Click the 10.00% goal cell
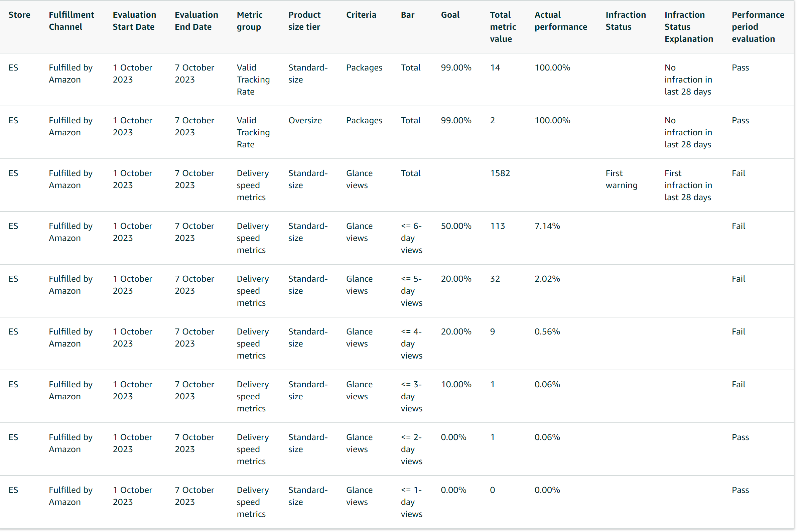Image resolution: width=802 pixels, height=532 pixels. [455, 384]
